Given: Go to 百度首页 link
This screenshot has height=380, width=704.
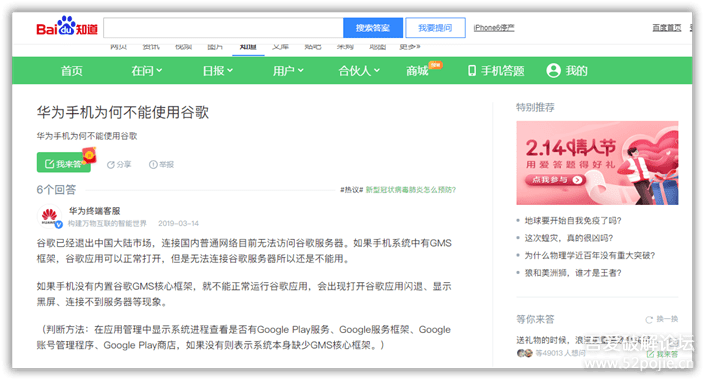Looking at the screenshot, I should click(666, 28).
